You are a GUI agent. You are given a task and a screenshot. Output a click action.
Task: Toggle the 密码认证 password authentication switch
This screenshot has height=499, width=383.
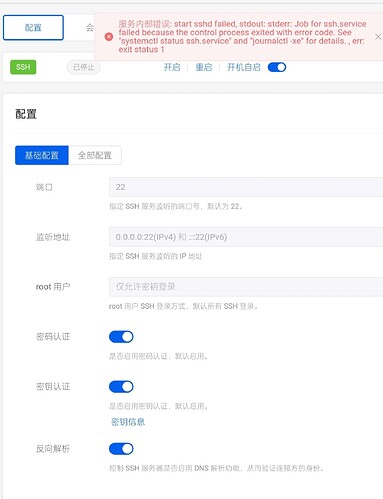(121, 337)
